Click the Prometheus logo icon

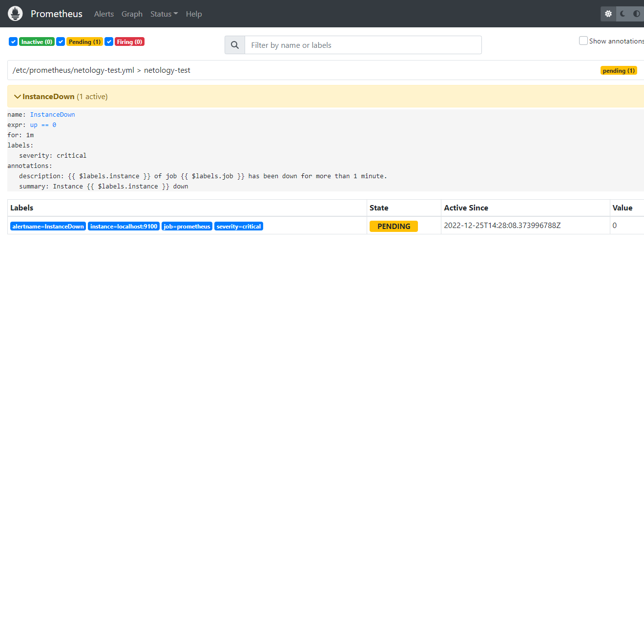coord(15,13)
